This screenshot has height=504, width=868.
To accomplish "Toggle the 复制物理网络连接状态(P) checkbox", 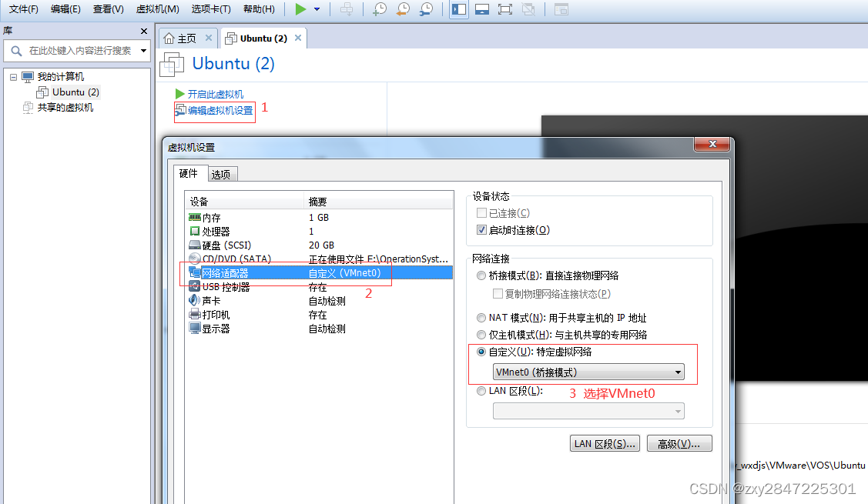I will [x=498, y=293].
